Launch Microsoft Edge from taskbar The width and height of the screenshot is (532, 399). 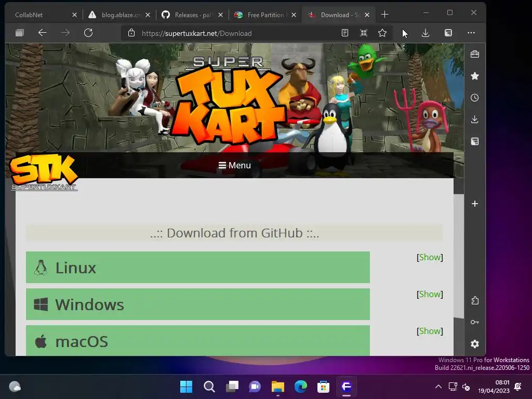click(x=301, y=387)
